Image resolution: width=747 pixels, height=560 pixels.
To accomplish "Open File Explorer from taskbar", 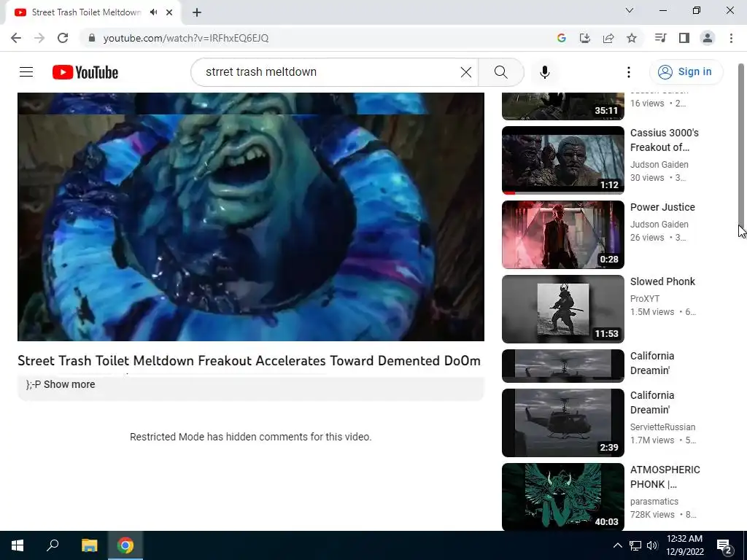I will [89, 545].
